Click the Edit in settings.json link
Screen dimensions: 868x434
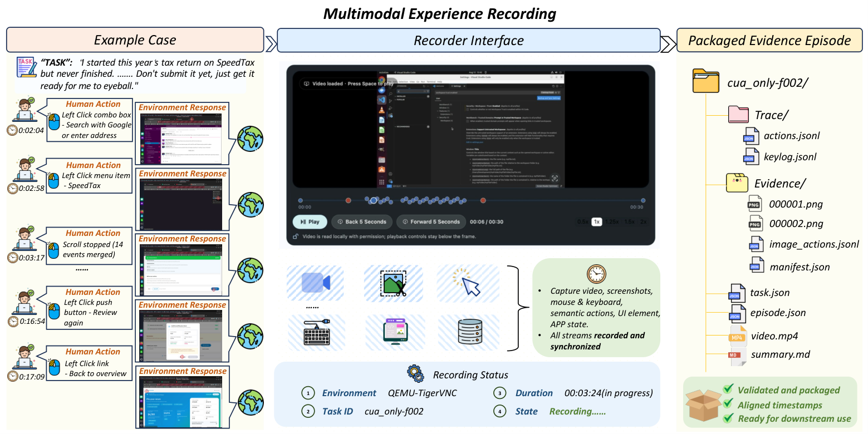click(x=475, y=142)
